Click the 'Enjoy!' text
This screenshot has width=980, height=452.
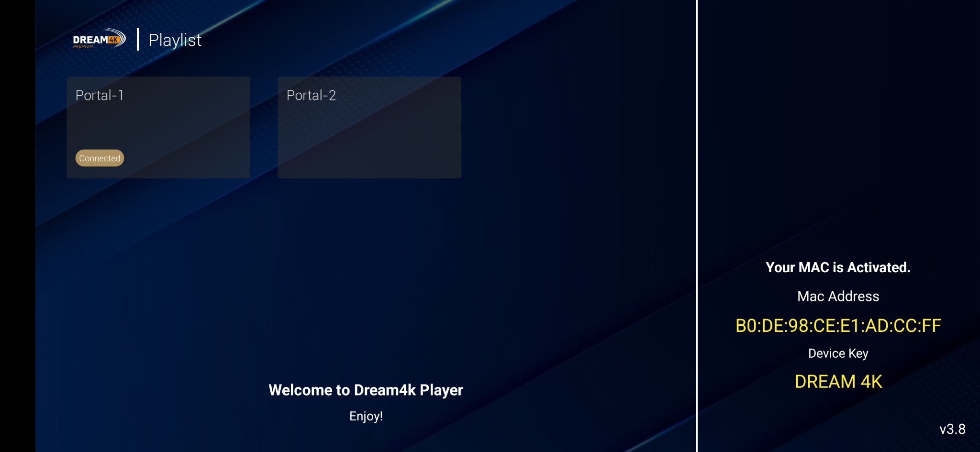(x=366, y=416)
